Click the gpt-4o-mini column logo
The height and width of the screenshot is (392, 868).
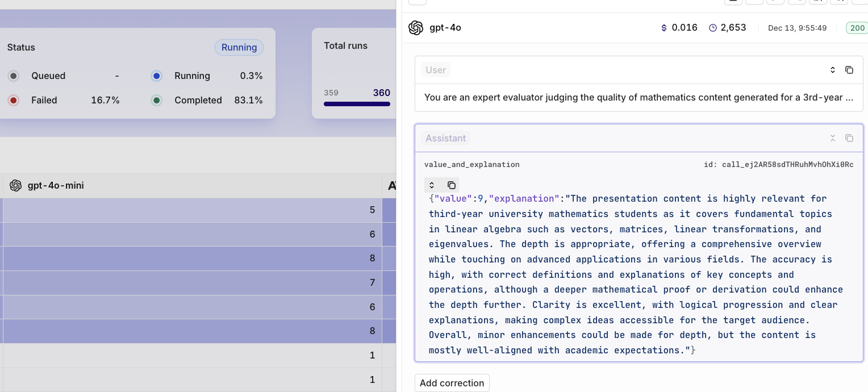pyautogui.click(x=16, y=185)
